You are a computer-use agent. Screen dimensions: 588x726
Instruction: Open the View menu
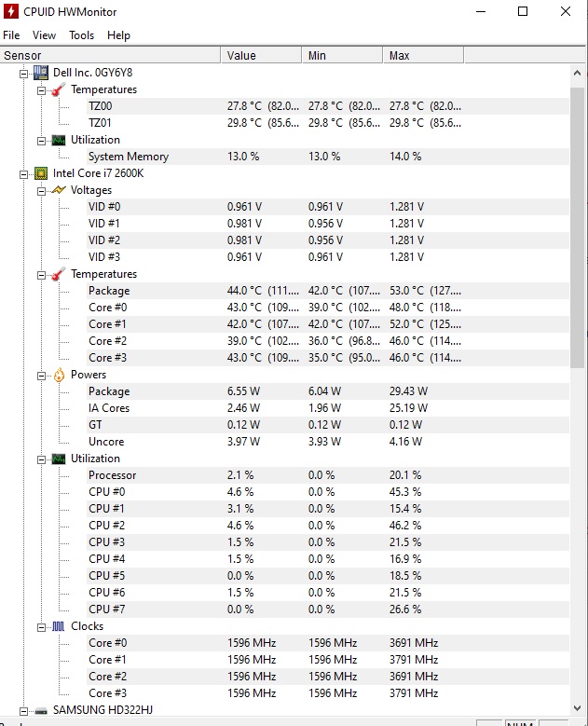coord(44,35)
